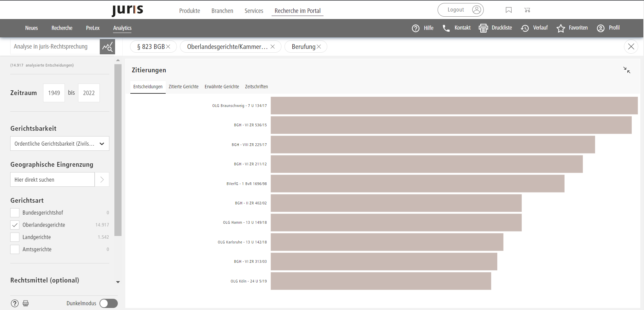The width and height of the screenshot is (644, 310).
Task: Open the Gerichtsbarkeit dropdown
Action: pos(60,144)
